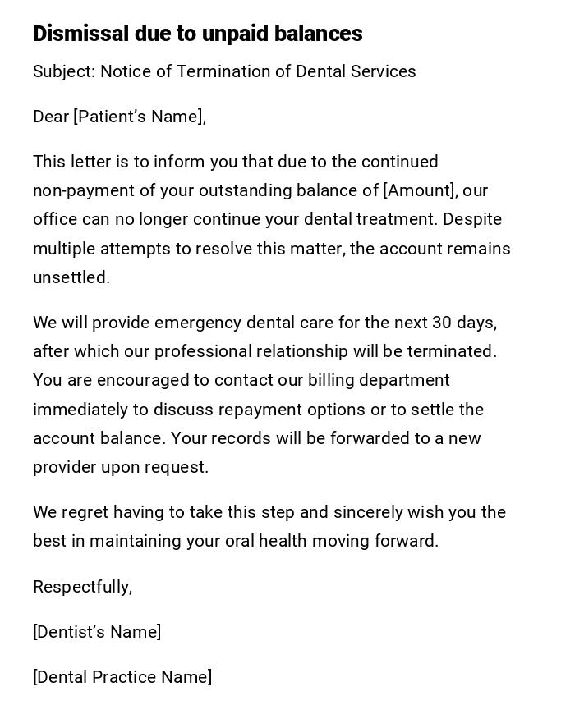This screenshot has width=575, height=728.
Task: Click 'emergency dental care' phrase
Action: pyautogui.click(x=241, y=323)
